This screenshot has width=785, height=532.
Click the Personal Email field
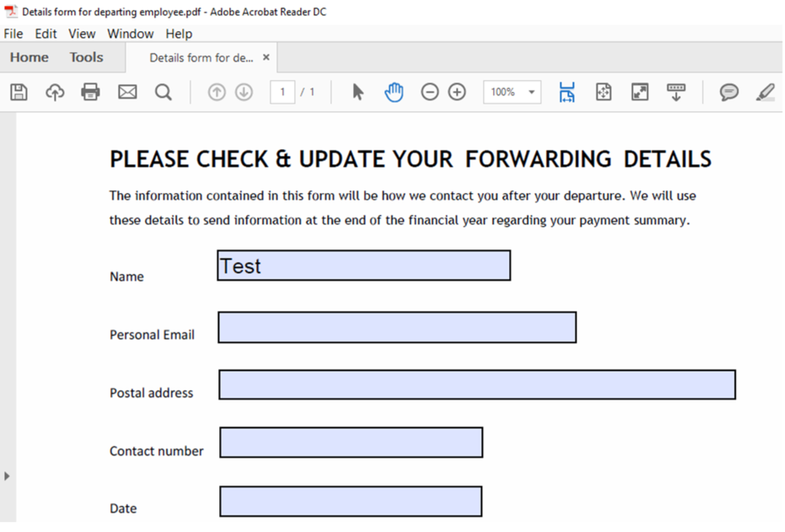[x=397, y=327]
